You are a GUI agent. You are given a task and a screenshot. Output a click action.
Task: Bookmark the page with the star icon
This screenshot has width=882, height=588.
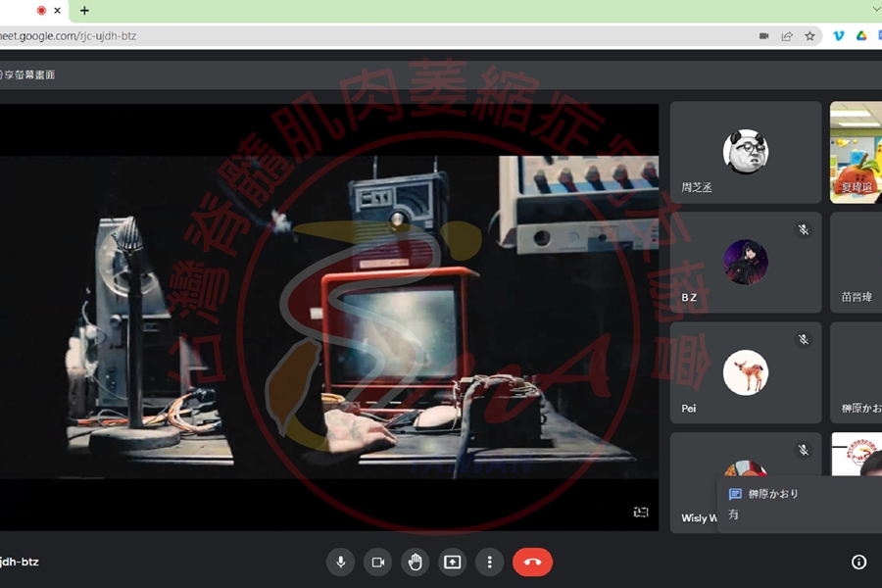(809, 36)
